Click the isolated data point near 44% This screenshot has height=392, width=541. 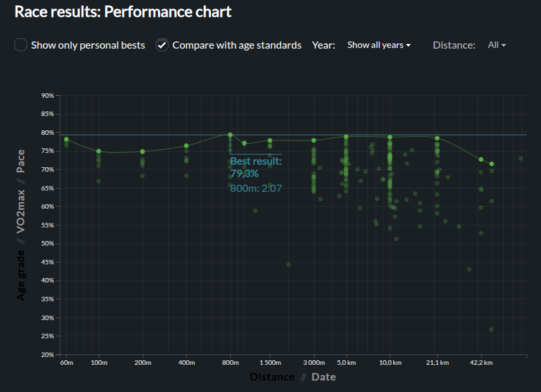tap(289, 264)
